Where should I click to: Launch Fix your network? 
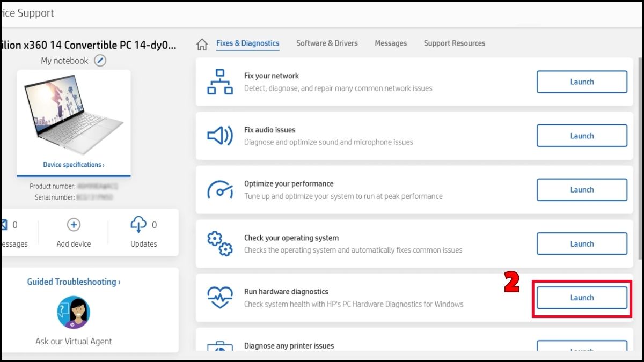point(582,82)
